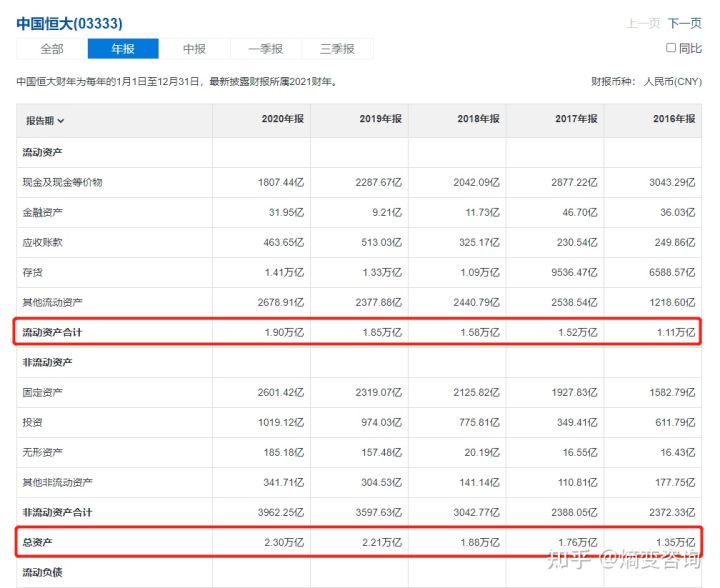Screen dimensions: 720x588
Task: Open the 全部 reports tab
Action: (52, 49)
